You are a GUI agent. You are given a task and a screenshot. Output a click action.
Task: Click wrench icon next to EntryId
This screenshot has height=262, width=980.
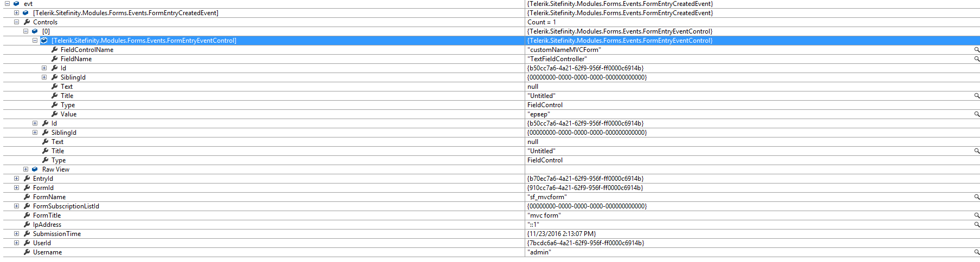(x=27, y=179)
